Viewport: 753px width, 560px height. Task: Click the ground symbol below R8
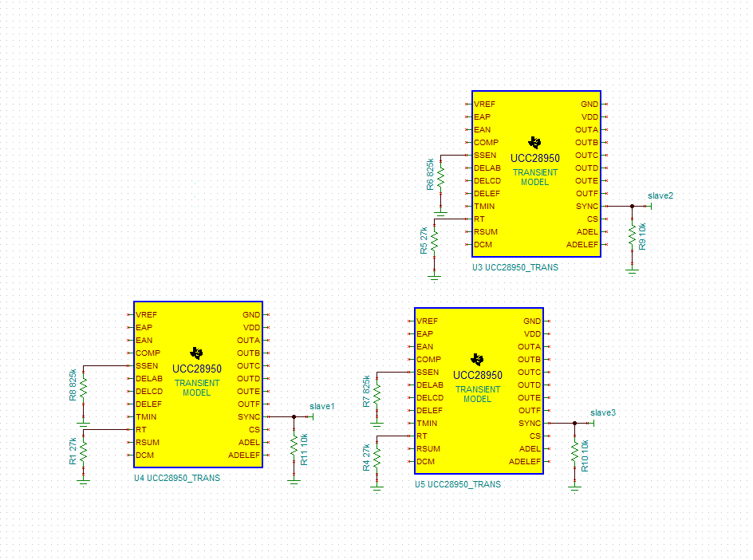pyautogui.click(x=84, y=424)
